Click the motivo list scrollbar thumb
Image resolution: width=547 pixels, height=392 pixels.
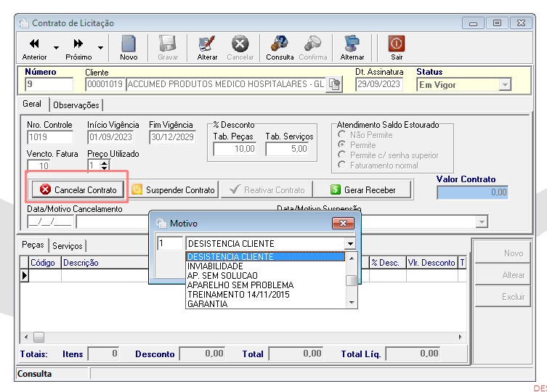(352, 280)
